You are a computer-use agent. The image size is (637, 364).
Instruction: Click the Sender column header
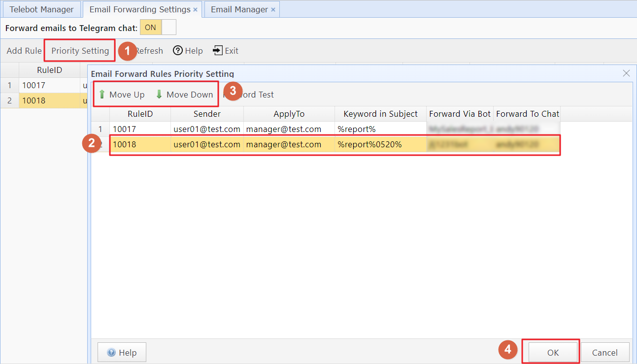click(x=207, y=114)
